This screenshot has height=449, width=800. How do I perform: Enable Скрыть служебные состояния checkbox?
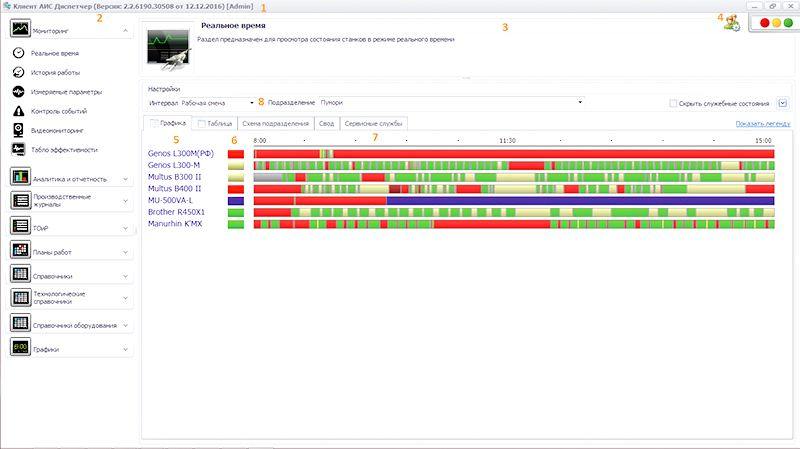(672, 102)
